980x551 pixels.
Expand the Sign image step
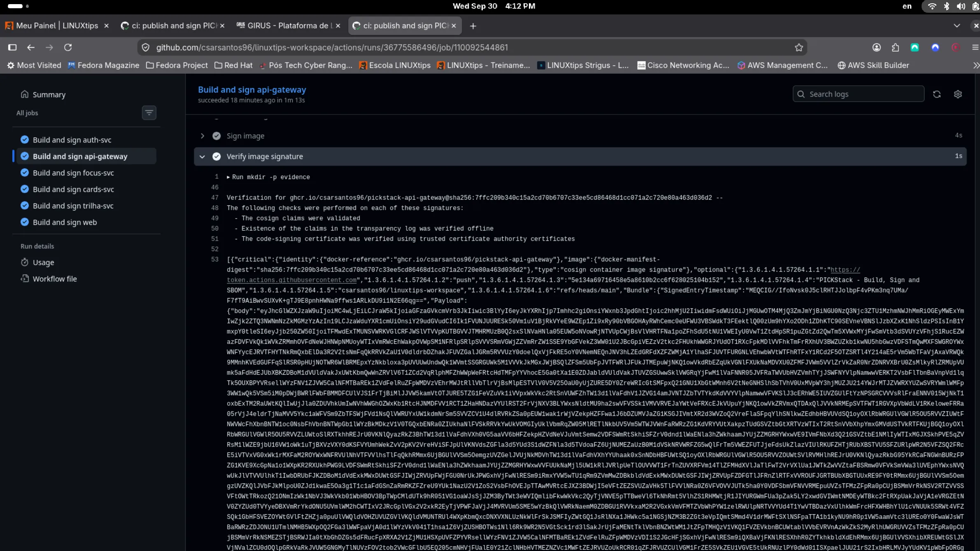point(580,136)
